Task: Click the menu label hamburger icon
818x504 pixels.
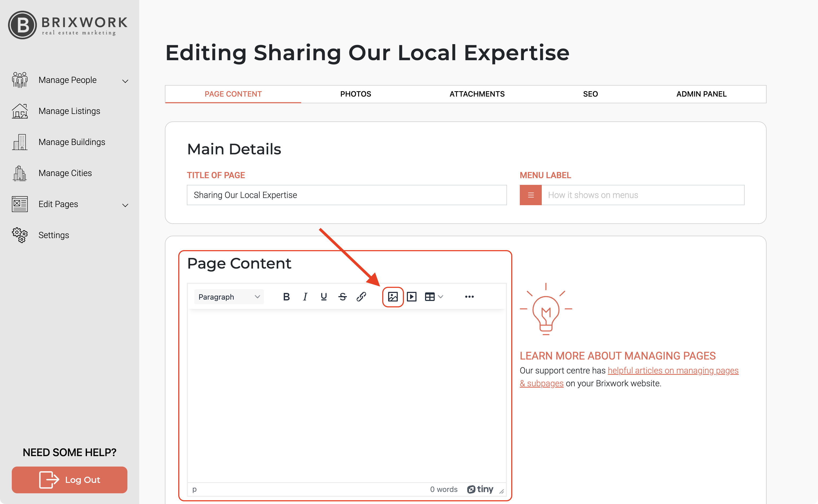Action: 531,195
